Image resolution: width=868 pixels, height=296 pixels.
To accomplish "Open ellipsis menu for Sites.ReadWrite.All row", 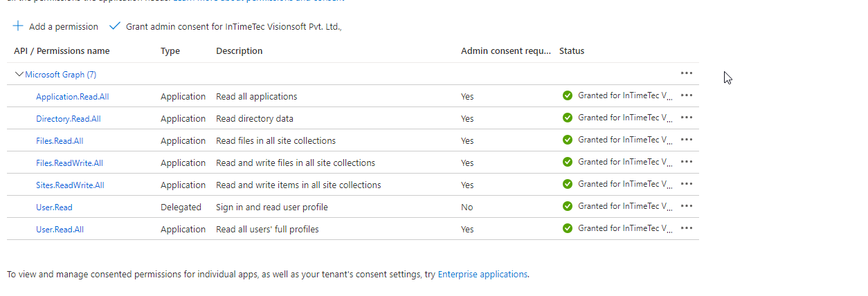I will coord(687,184).
